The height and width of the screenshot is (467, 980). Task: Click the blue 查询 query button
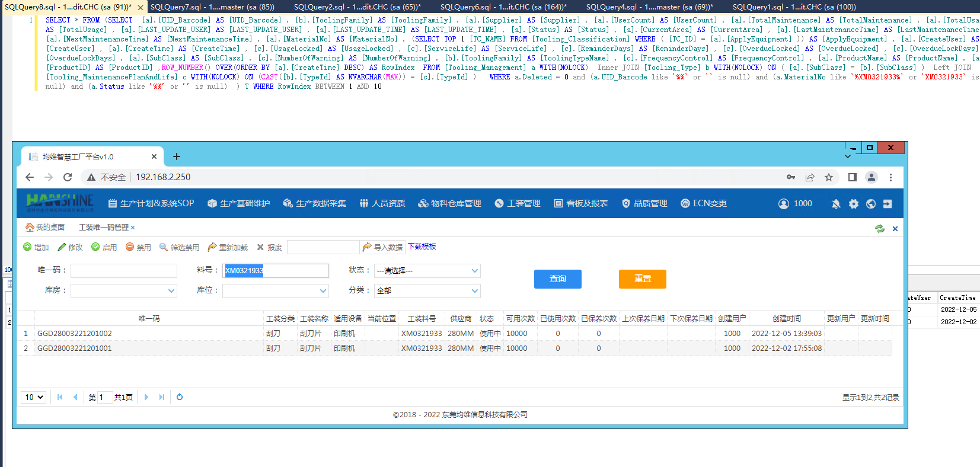(557, 279)
